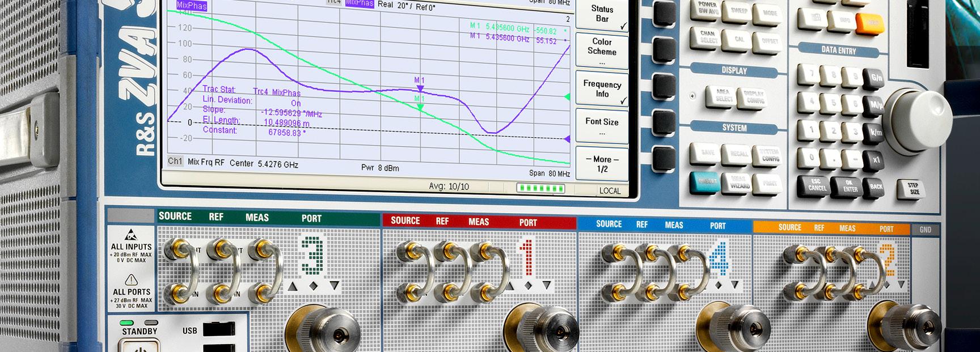Click the Center 5.4276 GHz readout
980x352 pixels.
click(x=263, y=164)
